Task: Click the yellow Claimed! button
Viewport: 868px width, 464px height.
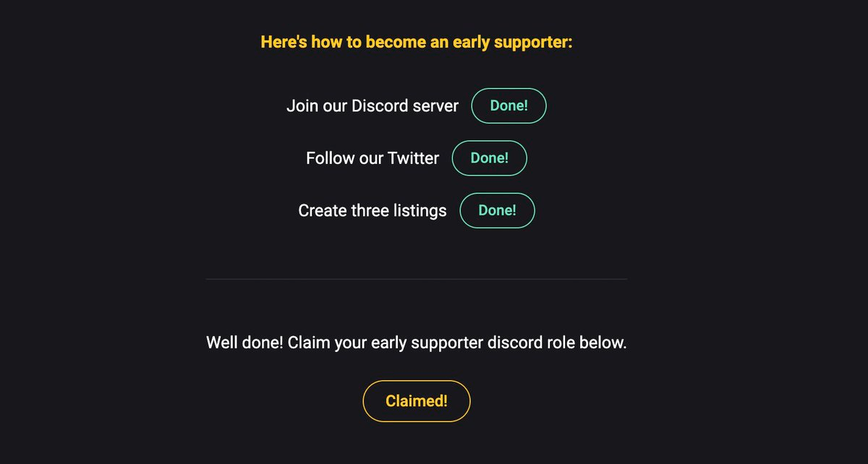Action: coord(416,401)
